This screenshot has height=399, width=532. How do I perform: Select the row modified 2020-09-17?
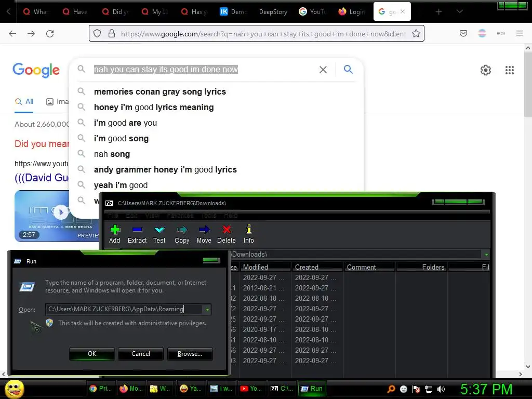360,329
